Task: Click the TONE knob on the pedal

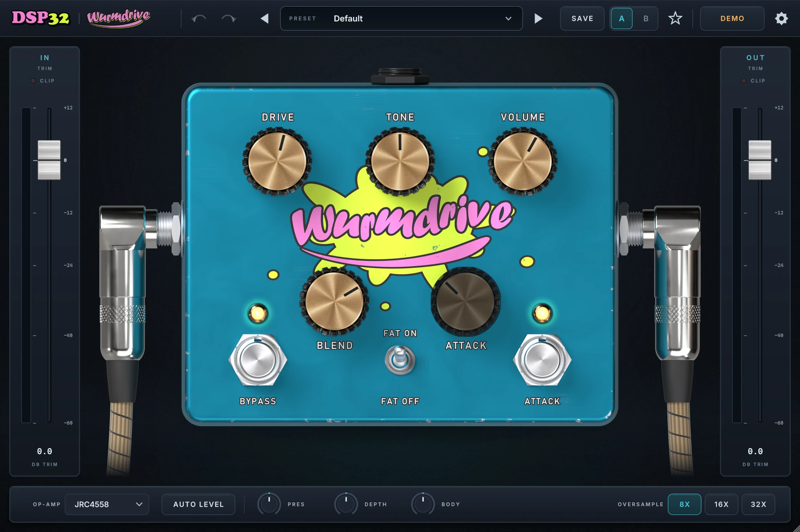Action: click(x=400, y=161)
